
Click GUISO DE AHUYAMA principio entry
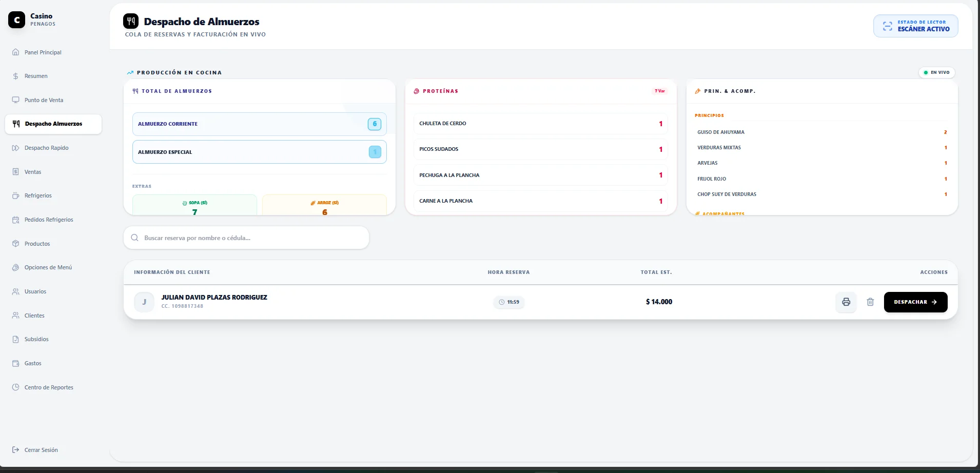tap(822, 132)
